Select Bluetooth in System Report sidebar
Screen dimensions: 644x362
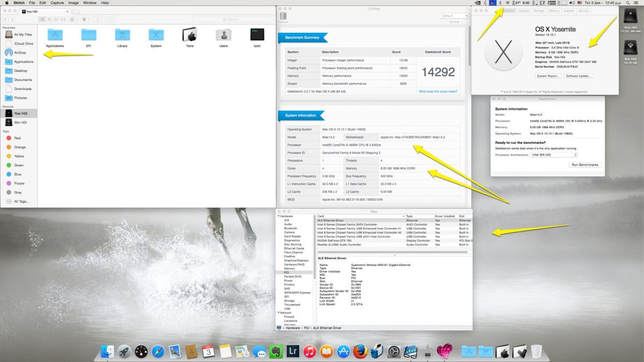290,228
